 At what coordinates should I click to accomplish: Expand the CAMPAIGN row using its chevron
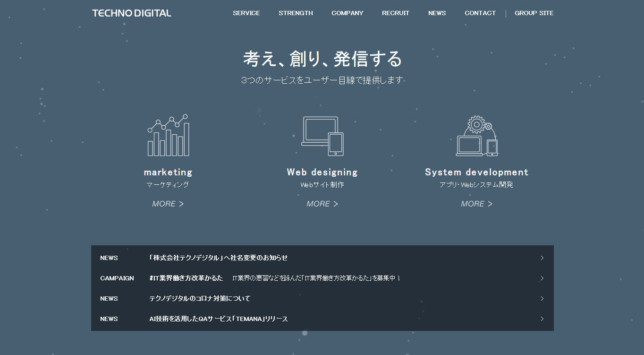[542, 278]
